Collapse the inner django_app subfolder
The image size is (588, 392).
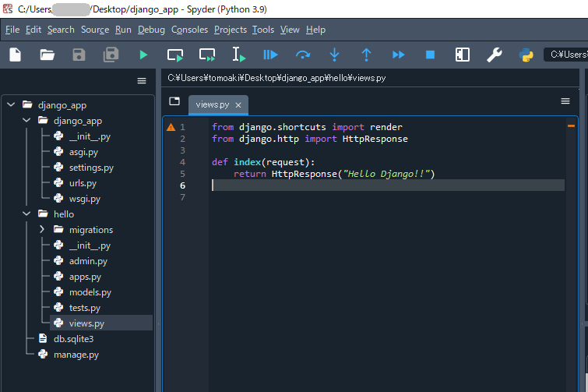[26, 121]
